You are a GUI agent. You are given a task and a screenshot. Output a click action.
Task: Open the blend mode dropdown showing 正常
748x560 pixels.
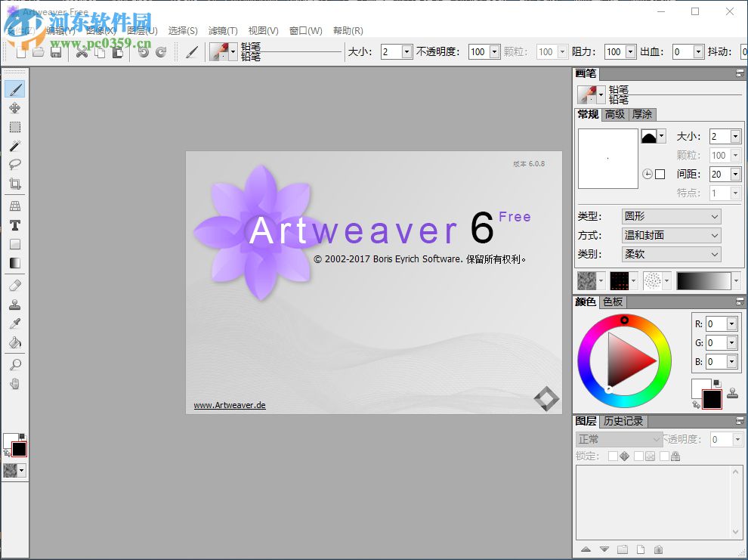618,438
